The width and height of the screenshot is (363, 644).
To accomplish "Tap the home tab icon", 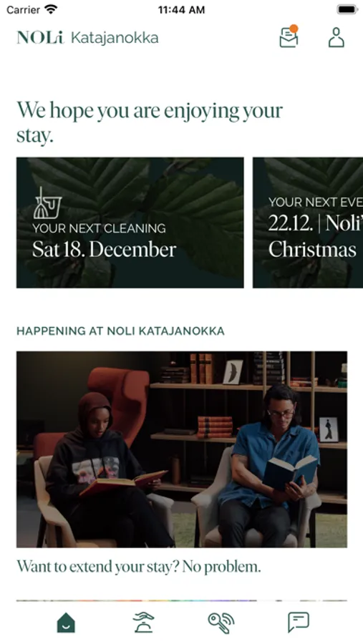I will (66, 623).
